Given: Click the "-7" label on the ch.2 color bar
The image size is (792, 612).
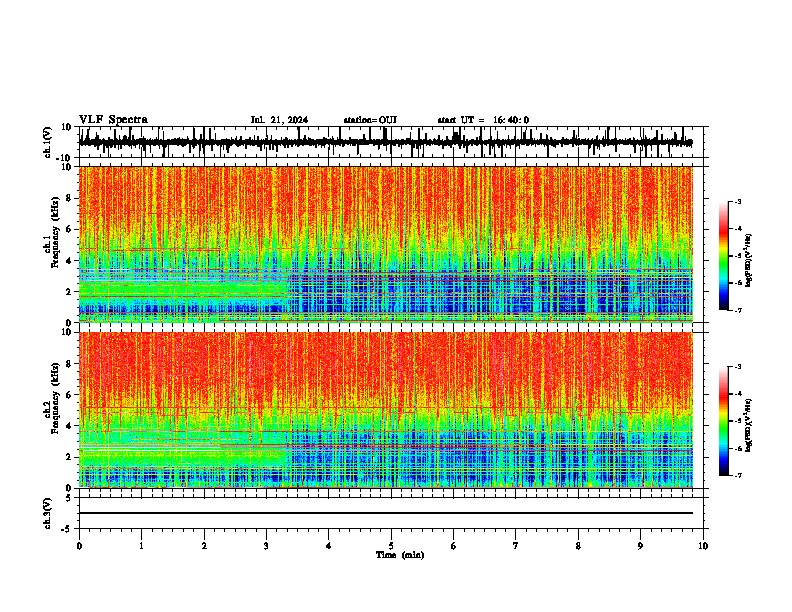Looking at the screenshot, I should coord(737,475).
